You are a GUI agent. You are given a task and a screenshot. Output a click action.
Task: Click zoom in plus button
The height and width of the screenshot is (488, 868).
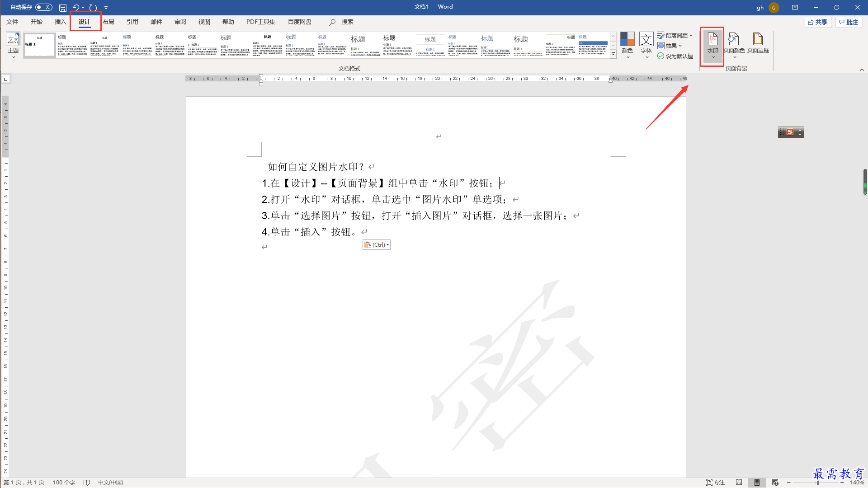pos(842,483)
